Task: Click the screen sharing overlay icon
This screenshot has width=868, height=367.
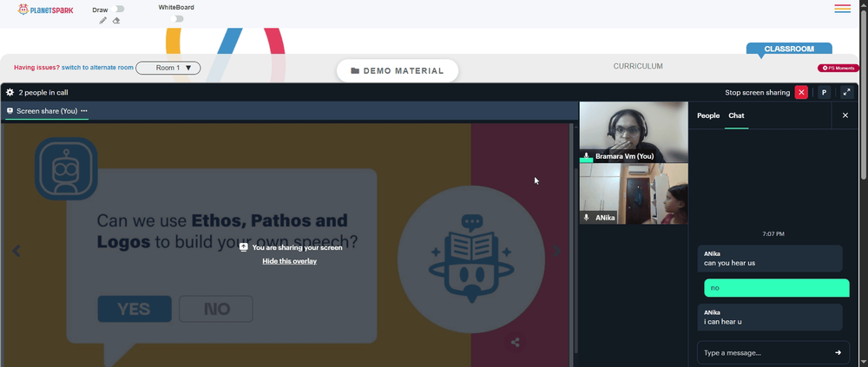Action: pyautogui.click(x=243, y=247)
